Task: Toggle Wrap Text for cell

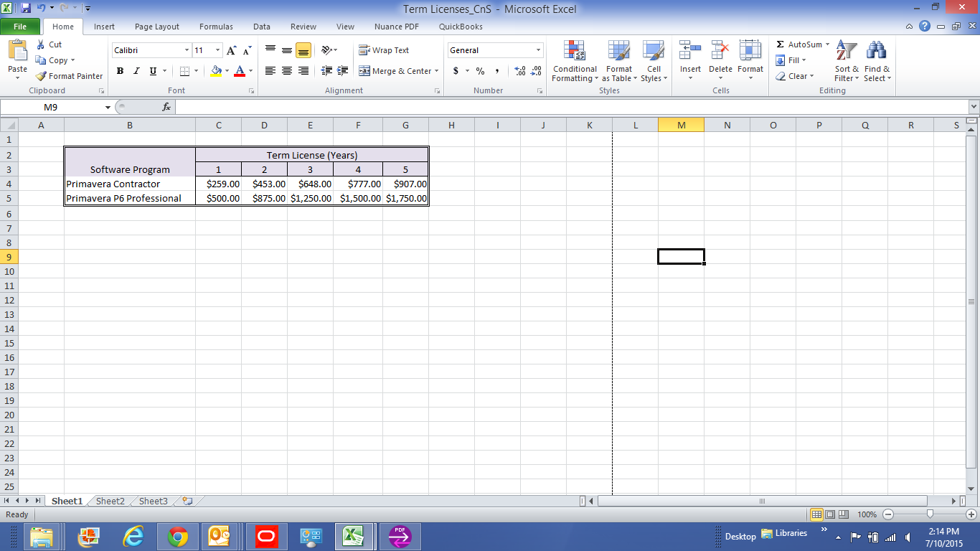Action: point(384,50)
